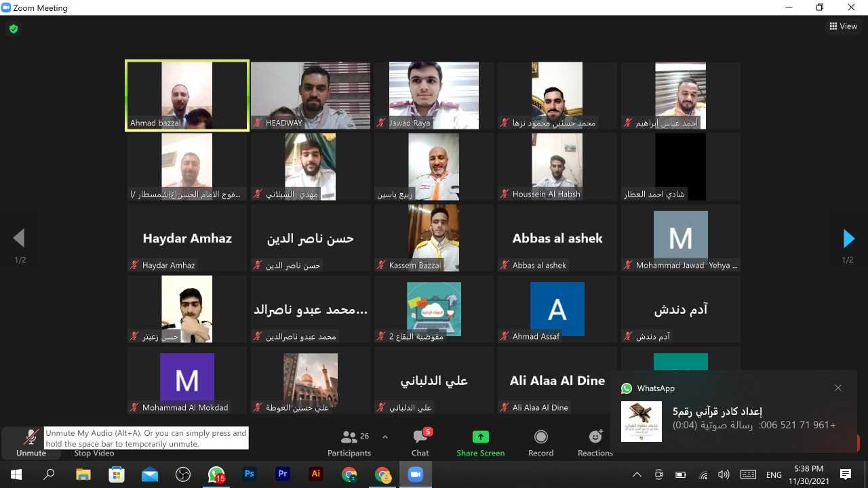
Task: Open the View layout menu
Action: 843,26
